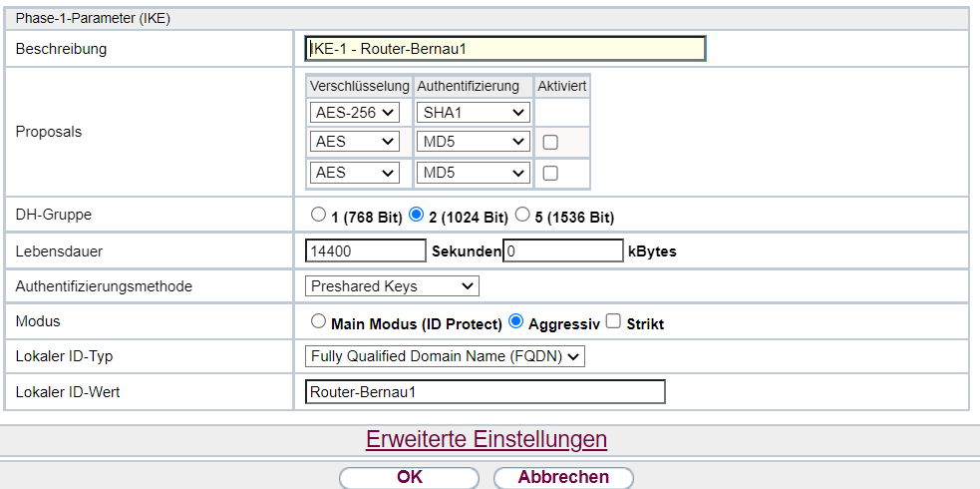The height and width of the screenshot is (489, 980).
Task: Open second proposal MD5 authentication dropdown
Action: [x=474, y=142]
